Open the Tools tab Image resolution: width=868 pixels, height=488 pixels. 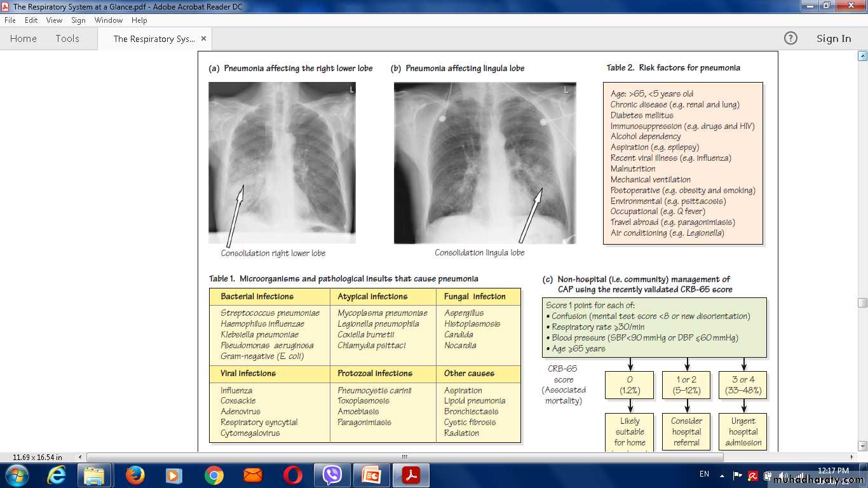click(x=67, y=38)
